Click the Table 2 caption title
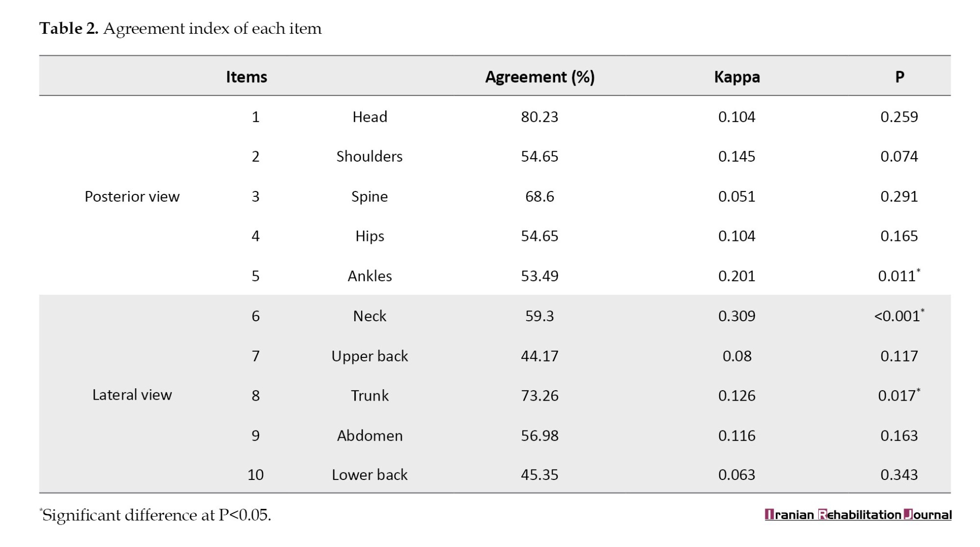 [x=180, y=28]
